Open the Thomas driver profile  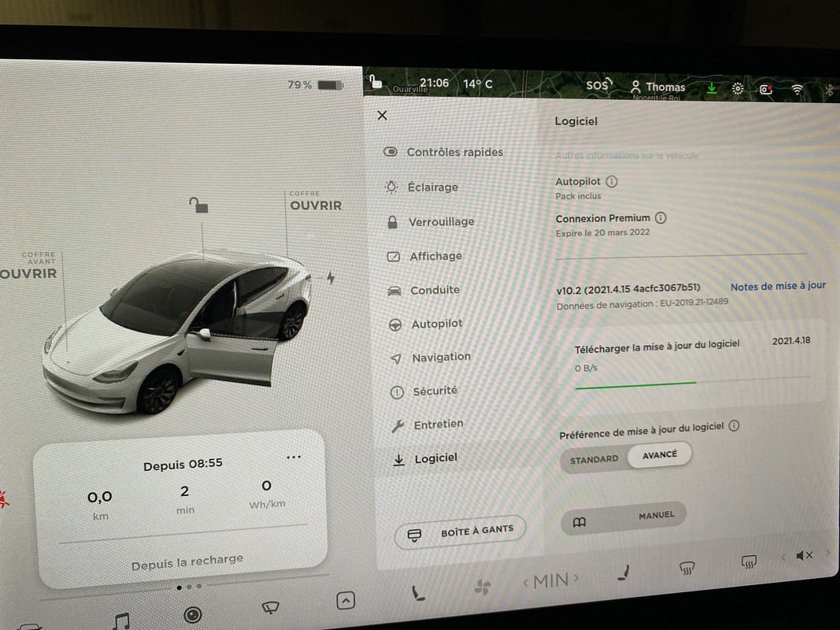657,87
